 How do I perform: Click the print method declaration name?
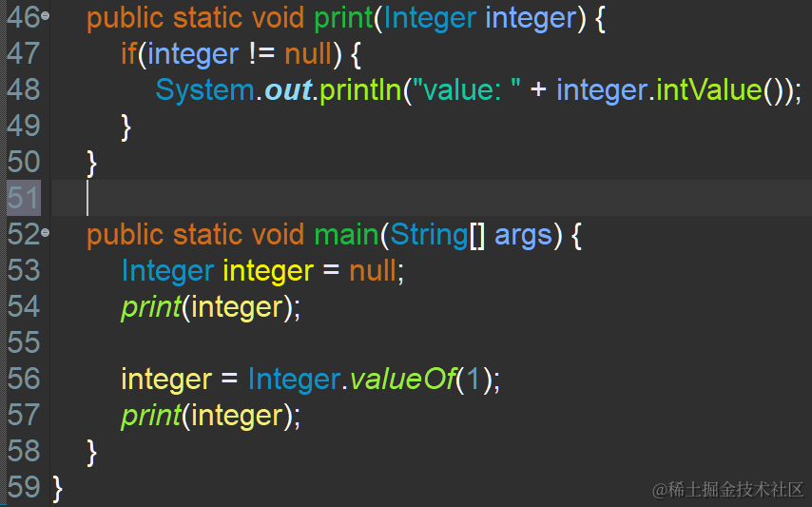click(343, 19)
